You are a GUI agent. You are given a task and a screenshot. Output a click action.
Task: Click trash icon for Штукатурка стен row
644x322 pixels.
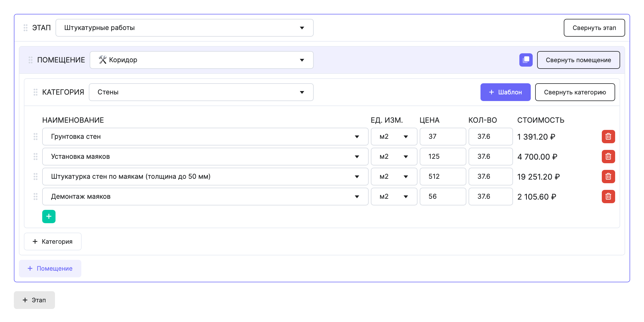(608, 177)
